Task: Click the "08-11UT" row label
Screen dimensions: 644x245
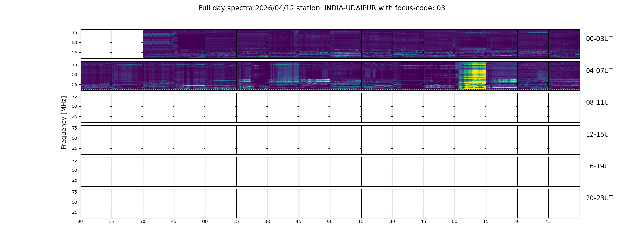Action: coord(599,103)
